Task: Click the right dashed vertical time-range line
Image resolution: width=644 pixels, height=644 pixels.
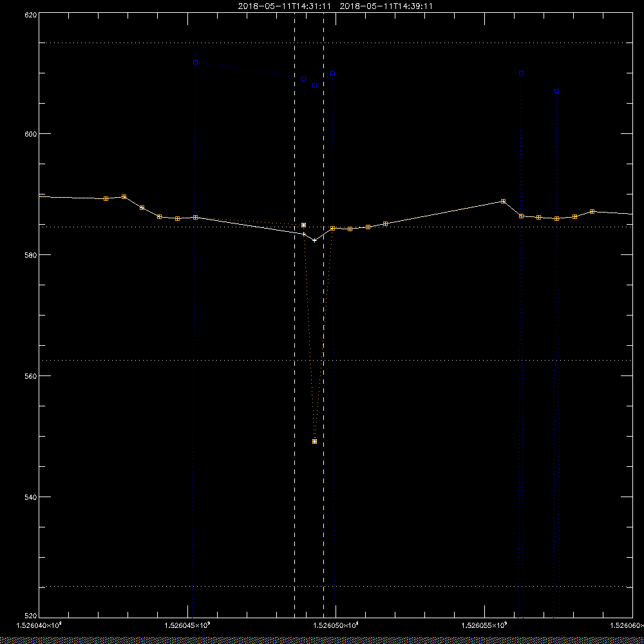Action: click(x=324, y=314)
